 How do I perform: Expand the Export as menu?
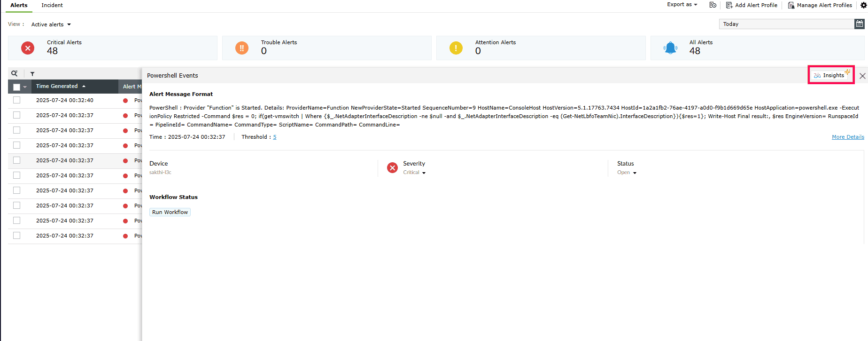682,5
